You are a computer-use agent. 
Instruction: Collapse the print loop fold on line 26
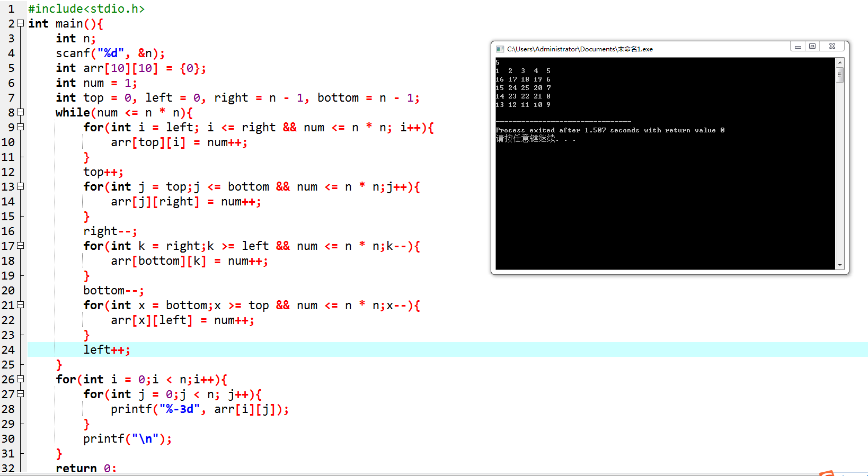[21, 379]
